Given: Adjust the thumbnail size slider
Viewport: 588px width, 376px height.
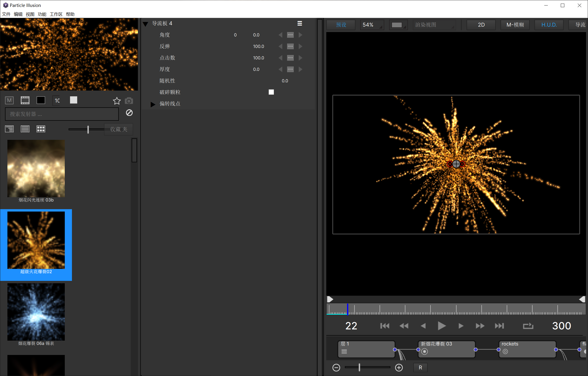Looking at the screenshot, I should coord(88,129).
